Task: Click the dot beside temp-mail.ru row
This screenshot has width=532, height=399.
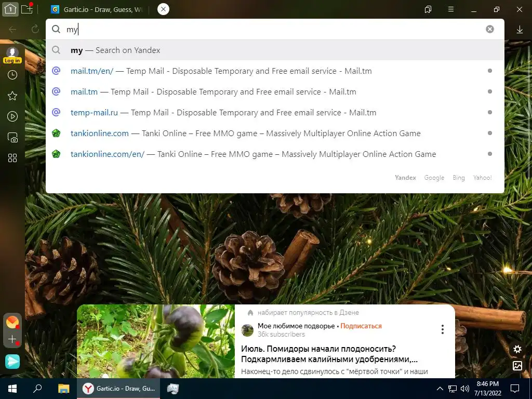Action: (489, 112)
